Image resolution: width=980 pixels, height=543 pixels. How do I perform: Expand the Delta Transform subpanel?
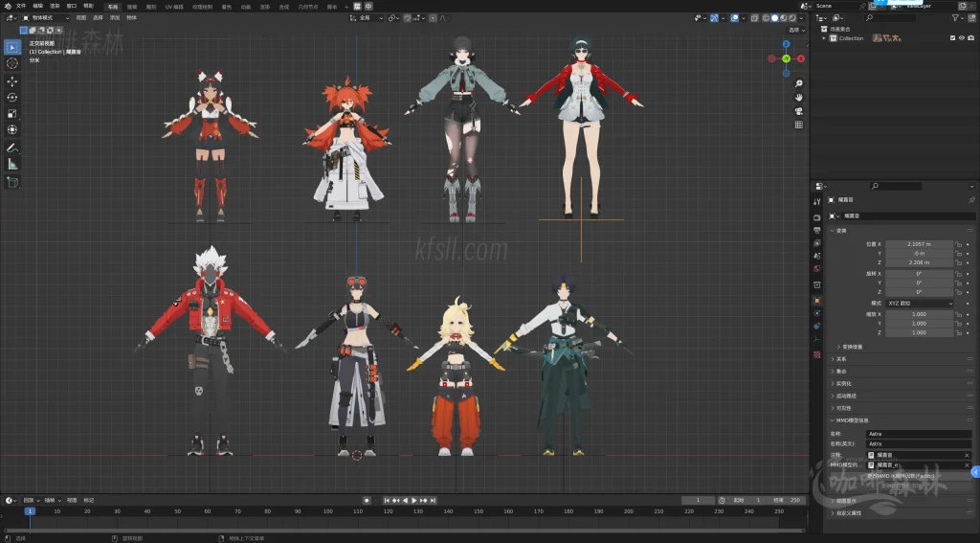[x=850, y=347]
